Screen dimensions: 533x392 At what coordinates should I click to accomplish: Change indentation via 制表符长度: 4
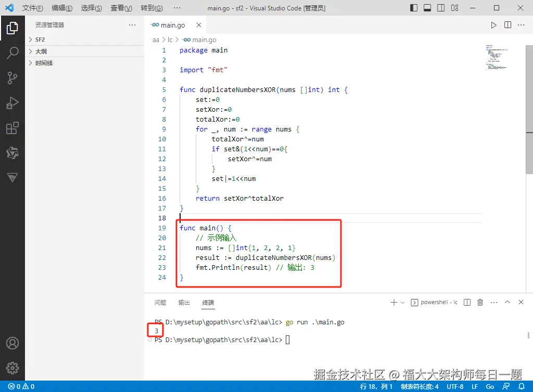420,387
